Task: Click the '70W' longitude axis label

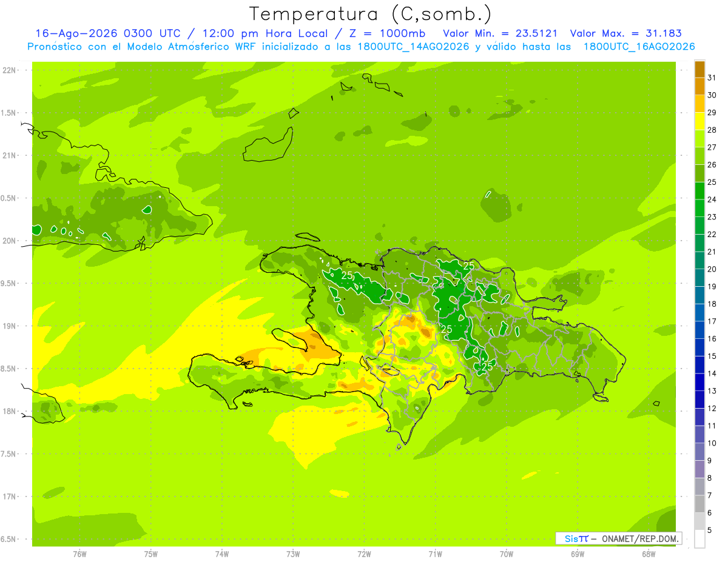Action: click(x=507, y=554)
